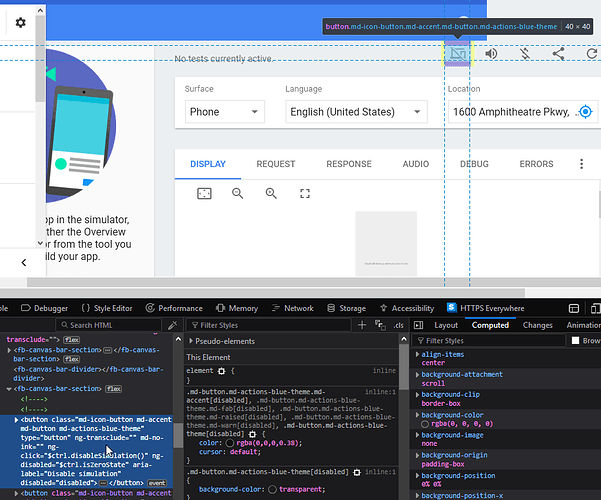Switch to the REQUEST tab
601x500 pixels.
(275, 164)
